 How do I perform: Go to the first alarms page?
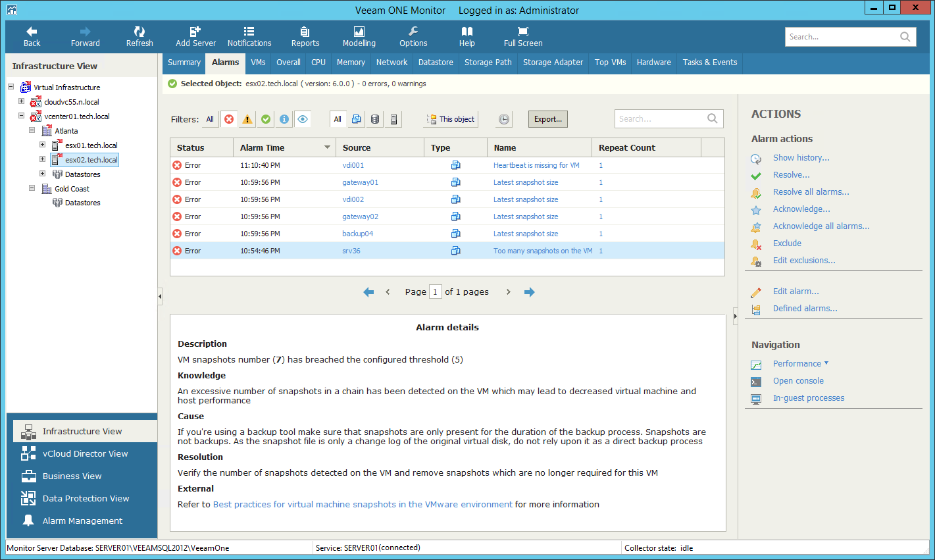pos(368,292)
